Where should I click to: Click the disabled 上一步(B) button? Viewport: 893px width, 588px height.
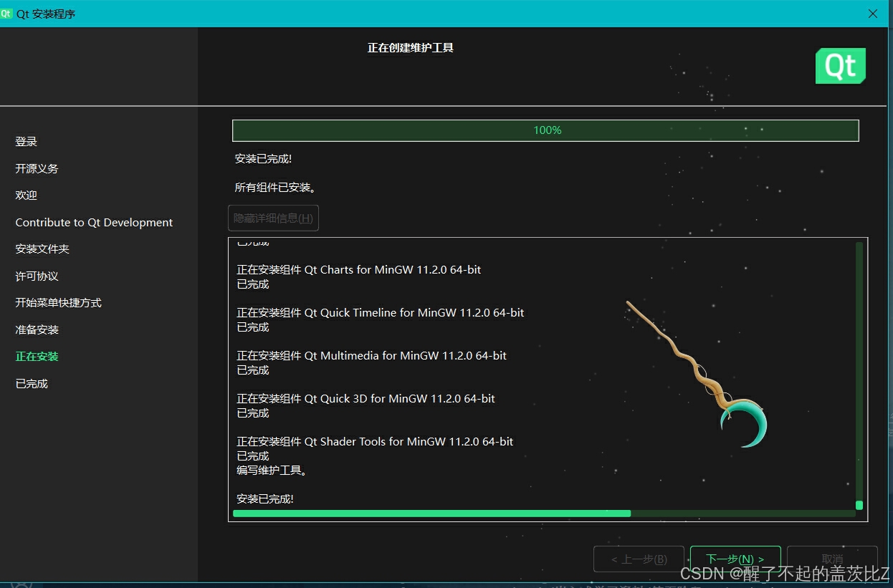pos(639,559)
